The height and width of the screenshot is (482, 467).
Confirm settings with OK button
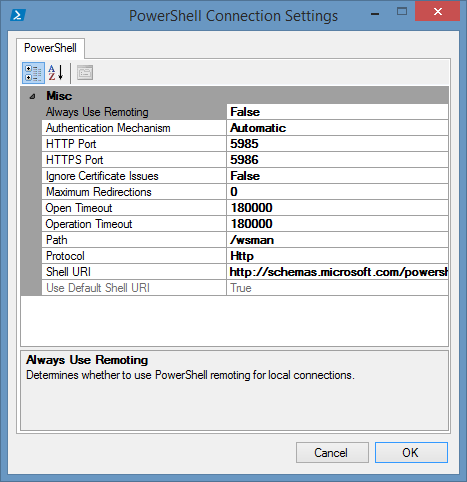411,452
